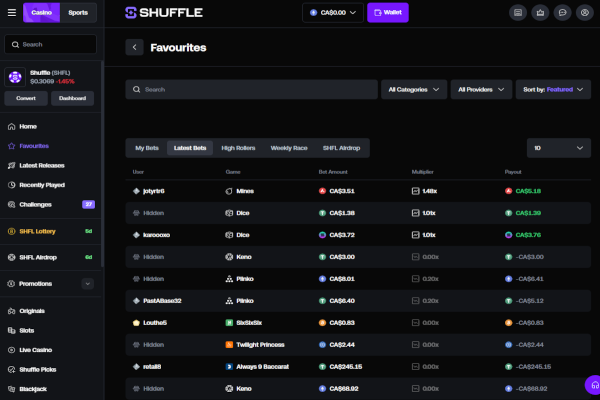Click the Always 9 Baccarat game icon

pos(229,367)
